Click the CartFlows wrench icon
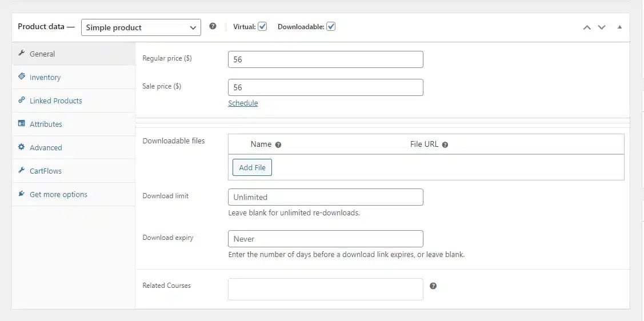This screenshot has width=644, height=321. coord(22,170)
